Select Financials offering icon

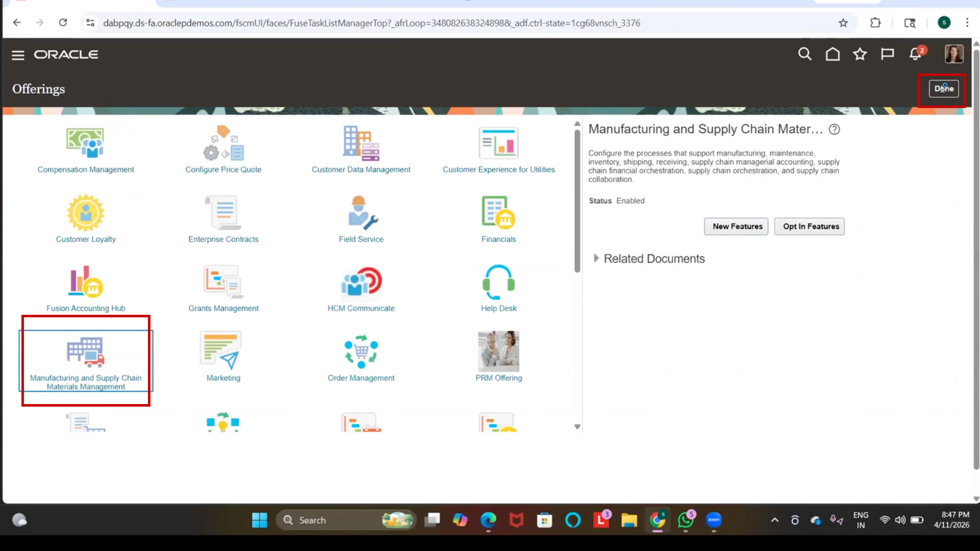[499, 212]
